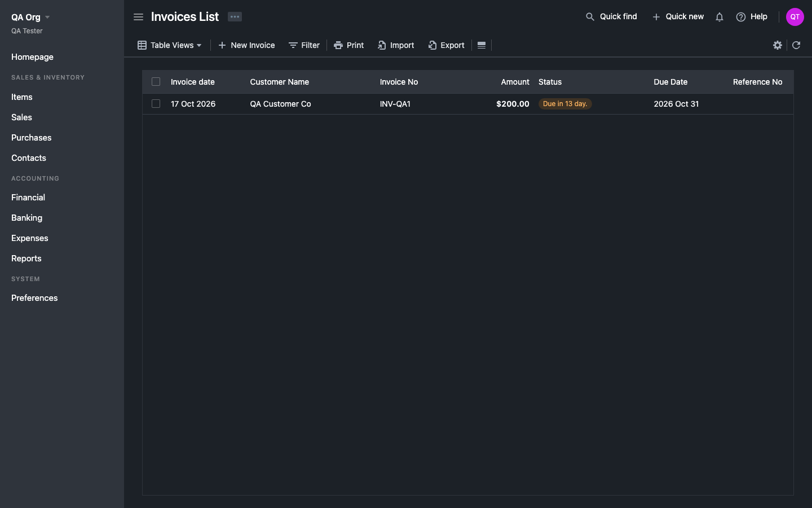
Task: Export the invoices list
Action: click(x=446, y=45)
